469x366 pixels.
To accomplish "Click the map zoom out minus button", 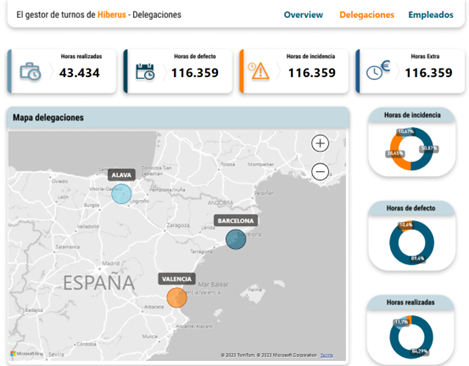I will [x=320, y=172].
